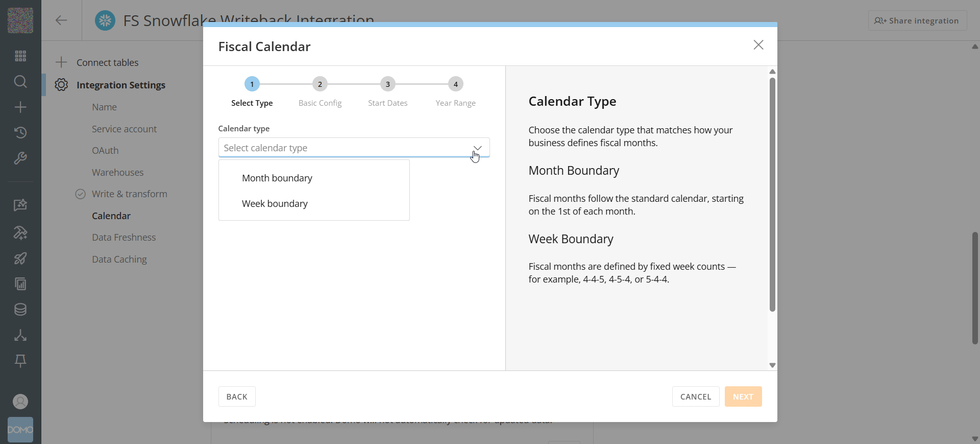This screenshot has width=980, height=444.
Task: Open the chart report icon in sidebar
Action: pos(20,284)
